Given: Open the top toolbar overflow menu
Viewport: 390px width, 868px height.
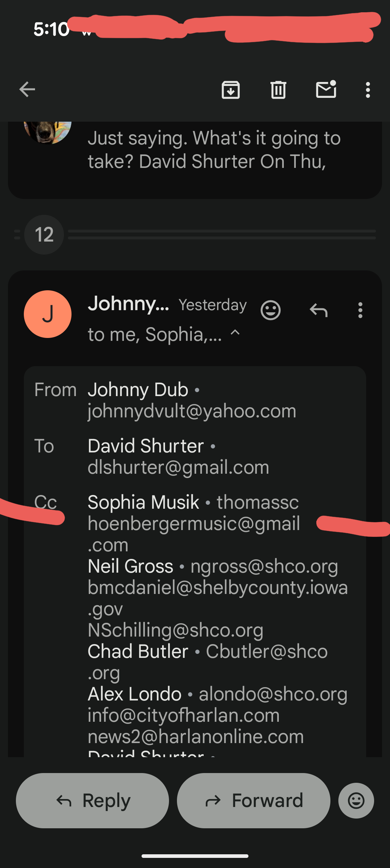Looking at the screenshot, I should pyautogui.click(x=368, y=90).
